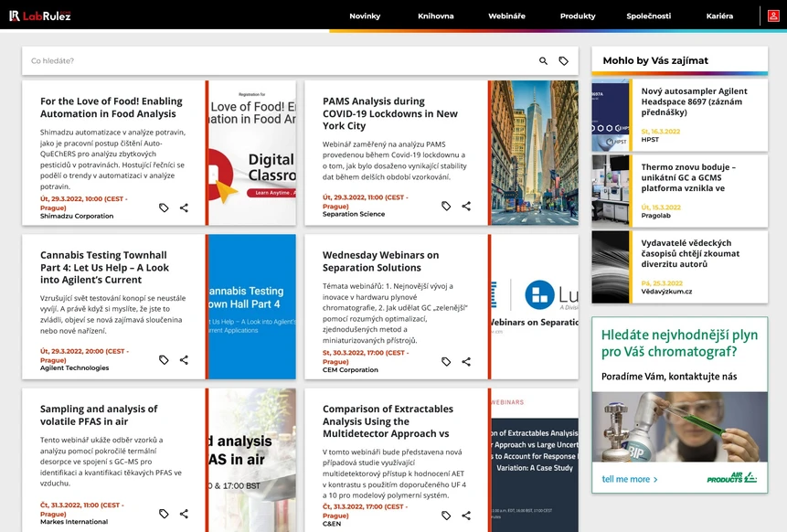Open user account icon in header
787x532 pixels.
point(773,16)
